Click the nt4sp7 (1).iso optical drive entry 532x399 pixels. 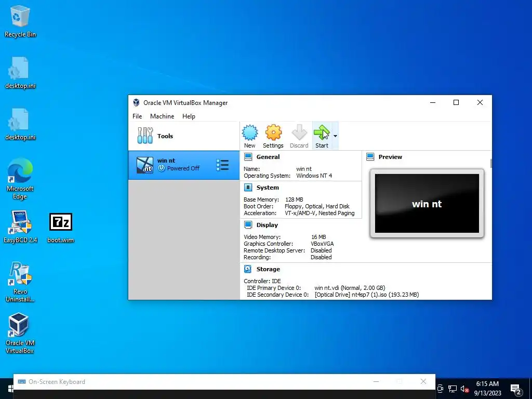pos(367,295)
